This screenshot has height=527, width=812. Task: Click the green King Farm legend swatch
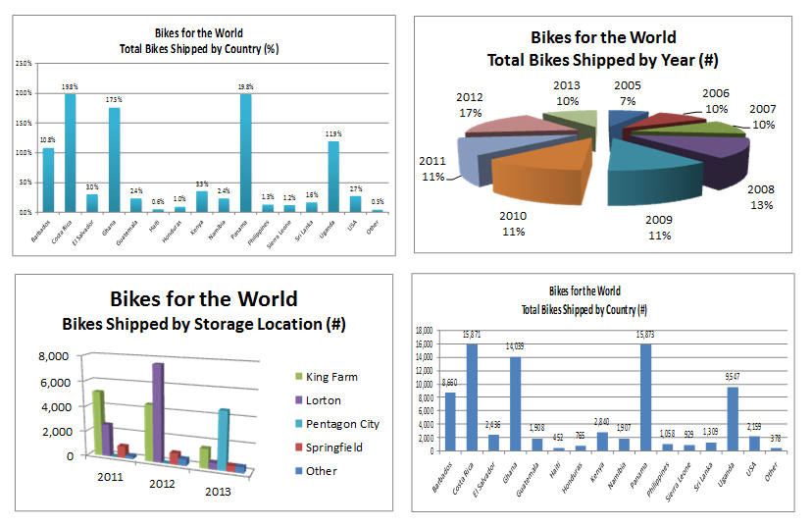pyautogui.click(x=299, y=377)
